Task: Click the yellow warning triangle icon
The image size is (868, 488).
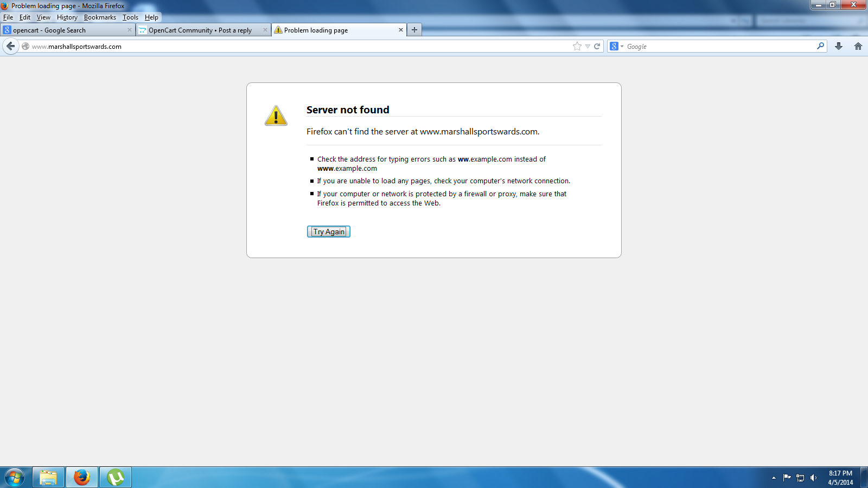Action: (x=276, y=115)
